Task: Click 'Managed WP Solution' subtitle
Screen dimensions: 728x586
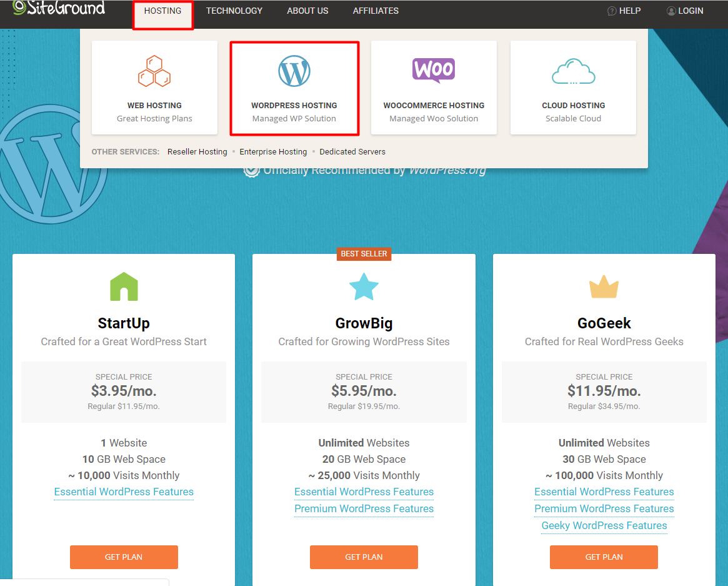Action: pyautogui.click(x=294, y=118)
